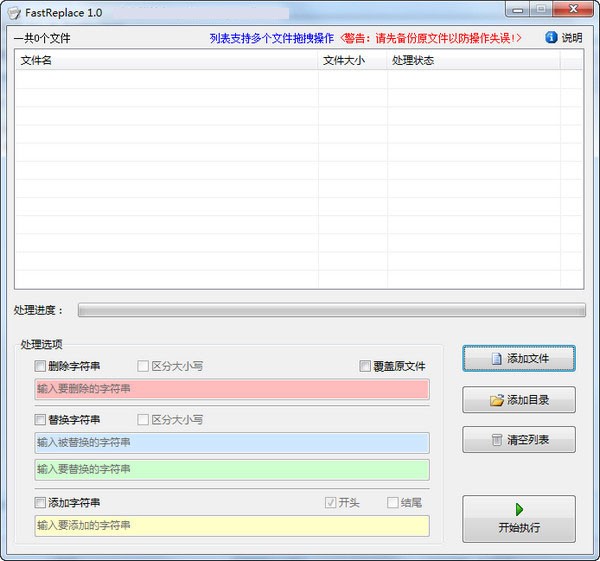Viewport: 600px width, 561px height.
Task: Focus the pink 输入要删除的字符串 field
Action: [x=232, y=389]
